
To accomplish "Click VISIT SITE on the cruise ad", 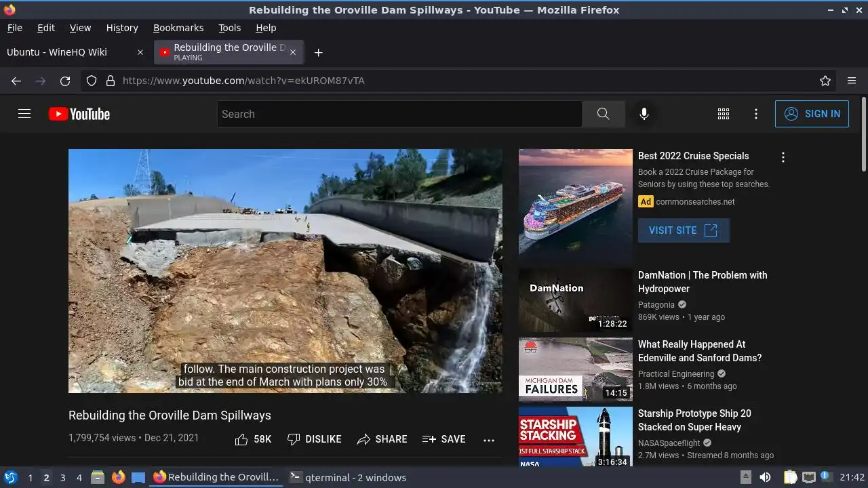I will 684,230.
